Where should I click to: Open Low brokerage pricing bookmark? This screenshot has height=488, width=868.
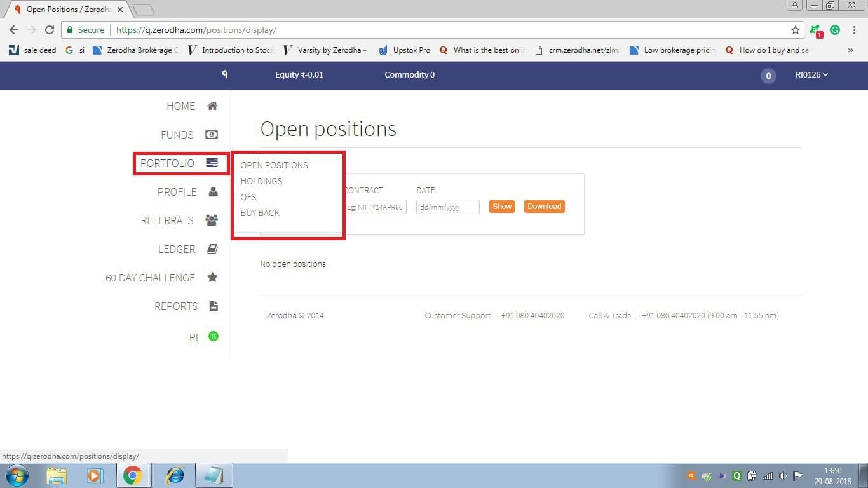[x=672, y=50]
